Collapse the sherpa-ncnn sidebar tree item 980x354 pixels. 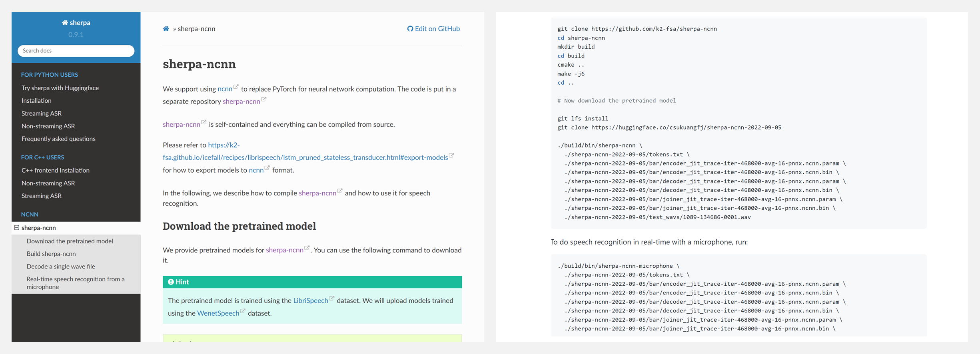click(17, 228)
